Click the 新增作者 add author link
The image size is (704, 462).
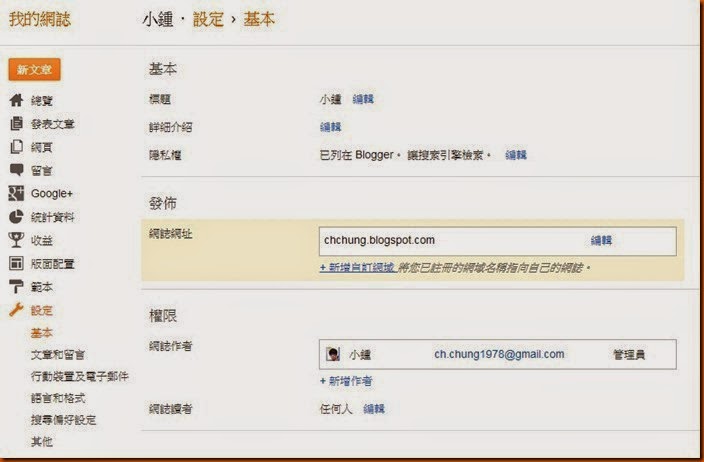[346, 381]
